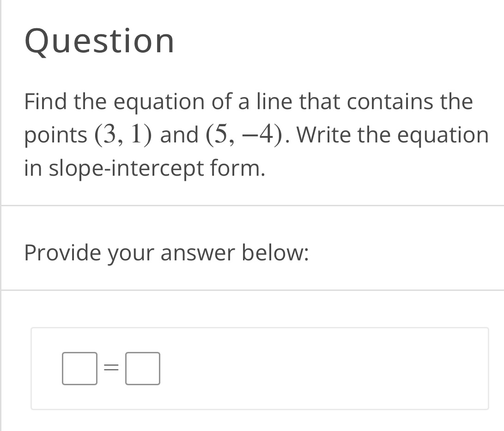
Task: Click the right answer box after equals sign
Action: pos(143,369)
